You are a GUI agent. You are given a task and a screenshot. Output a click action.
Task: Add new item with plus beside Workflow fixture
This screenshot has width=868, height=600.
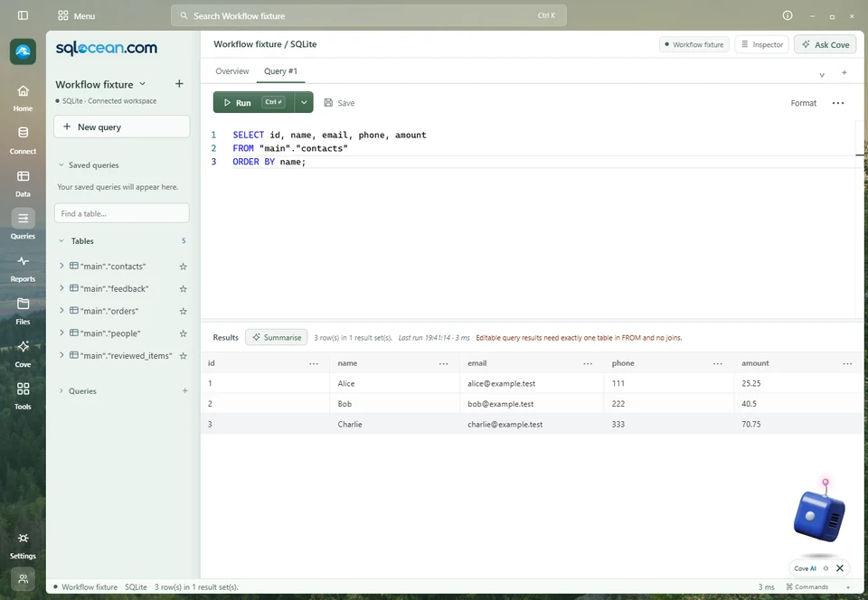tap(179, 84)
